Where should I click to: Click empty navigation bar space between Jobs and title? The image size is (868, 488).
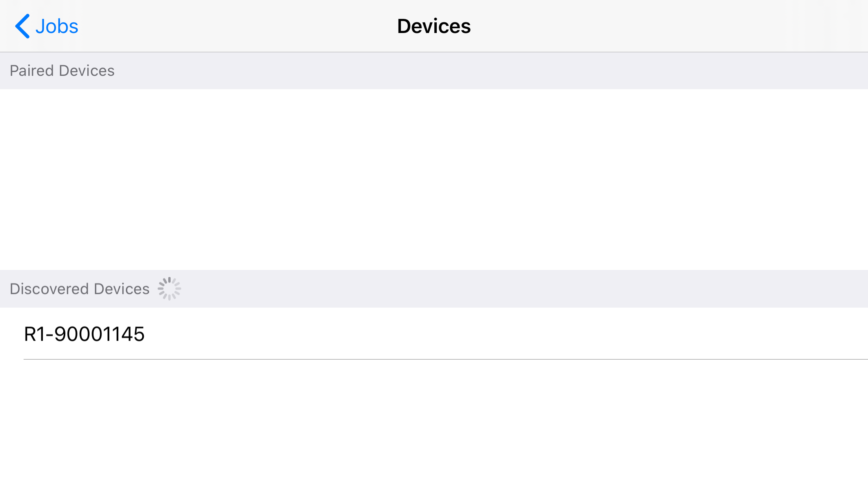(x=236, y=26)
